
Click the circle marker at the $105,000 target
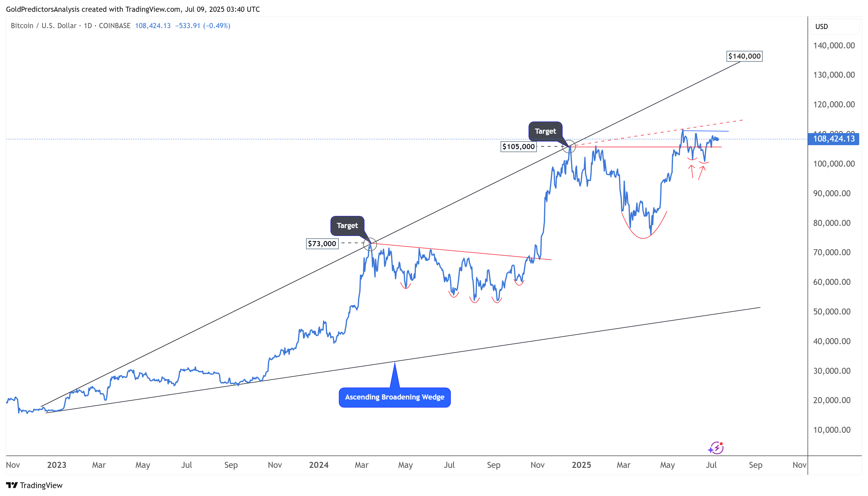pyautogui.click(x=569, y=147)
